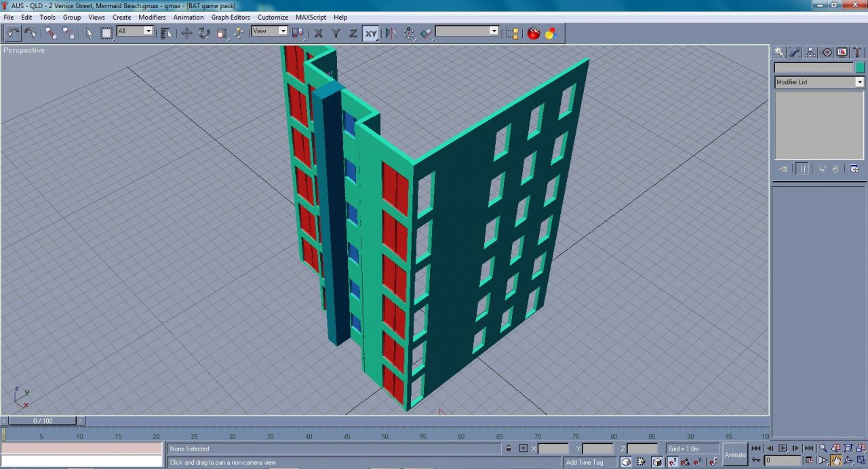Click the green object color swatch
The image size is (868, 469).
(x=860, y=68)
